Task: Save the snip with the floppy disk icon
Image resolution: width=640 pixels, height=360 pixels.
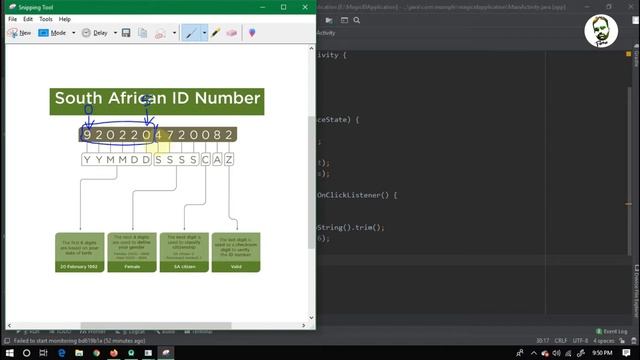Action: (126, 33)
